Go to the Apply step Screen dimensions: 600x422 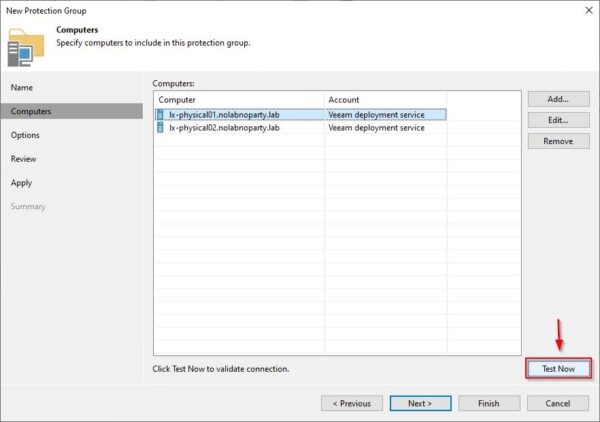[x=21, y=183]
